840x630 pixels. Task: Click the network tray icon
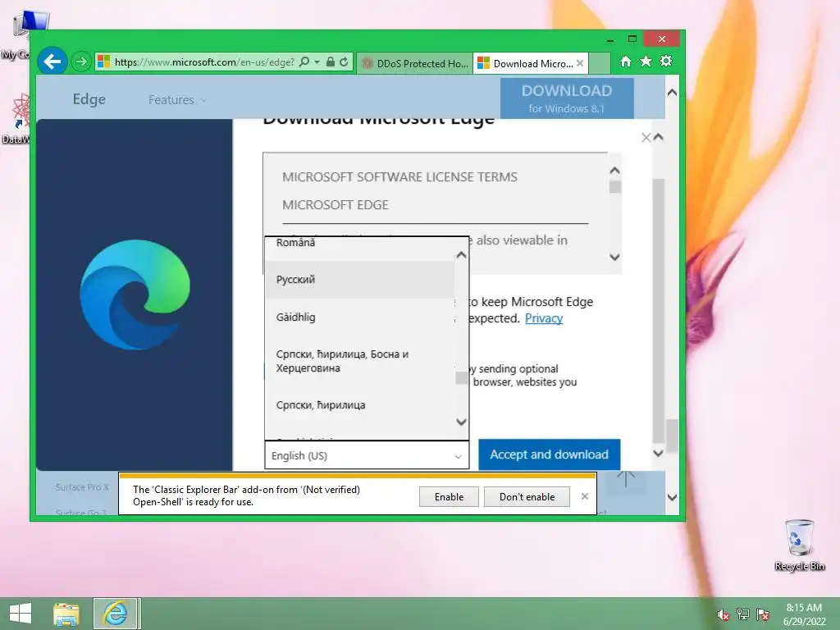click(x=743, y=614)
